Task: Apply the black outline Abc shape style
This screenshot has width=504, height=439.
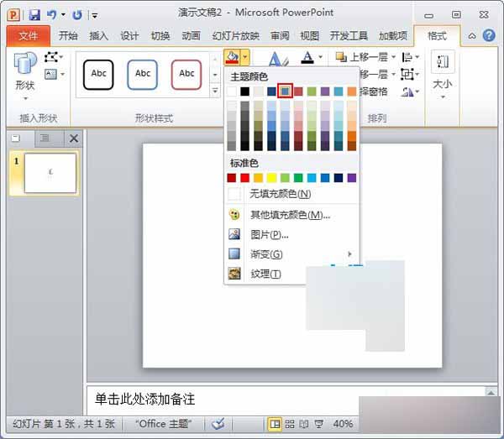Action: click(98, 75)
